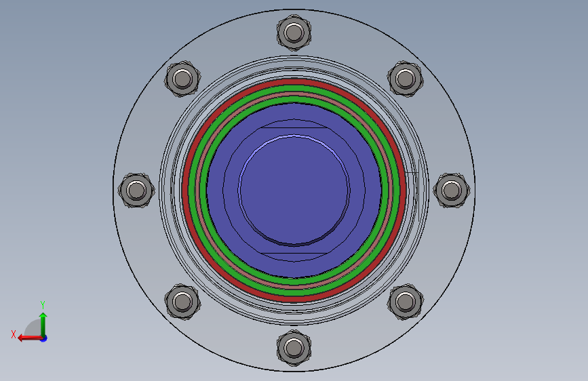Screen dimensions: 588x381
Task: Pick the leftmost flange bolt
Action: [136, 190]
